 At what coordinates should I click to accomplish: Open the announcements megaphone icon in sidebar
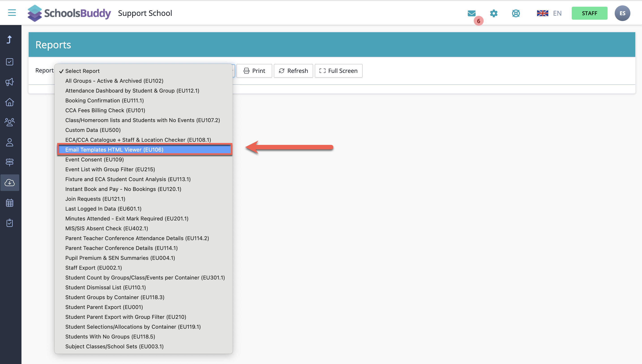[x=9, y=82]
